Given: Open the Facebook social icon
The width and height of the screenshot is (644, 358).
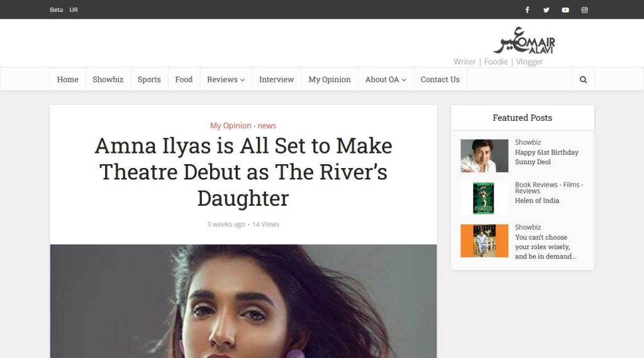Looking at the screenshot, I should [527, 10].
